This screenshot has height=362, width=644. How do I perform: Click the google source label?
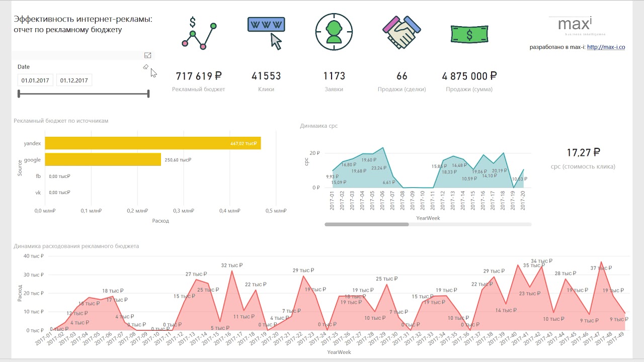point(33,160)
